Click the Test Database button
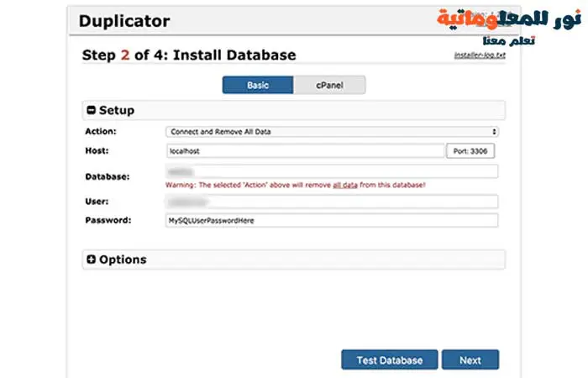588x378 pixels. point(389,360)
